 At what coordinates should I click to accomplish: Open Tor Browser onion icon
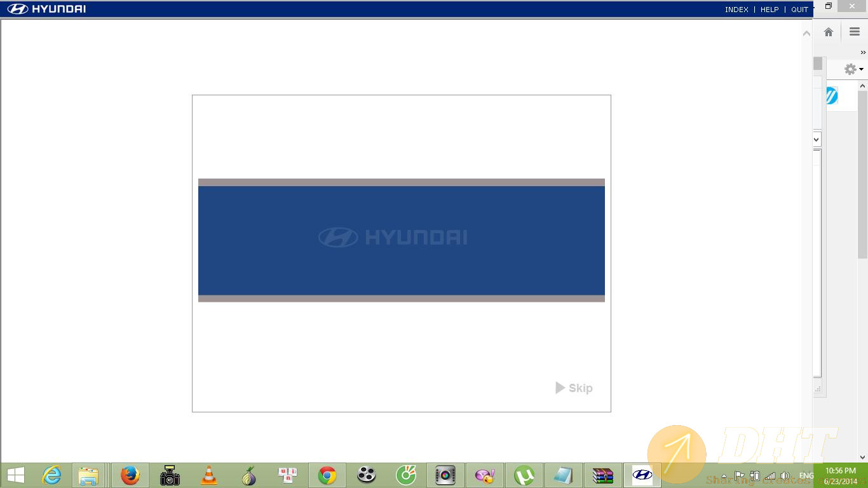(x=248, y=475)
